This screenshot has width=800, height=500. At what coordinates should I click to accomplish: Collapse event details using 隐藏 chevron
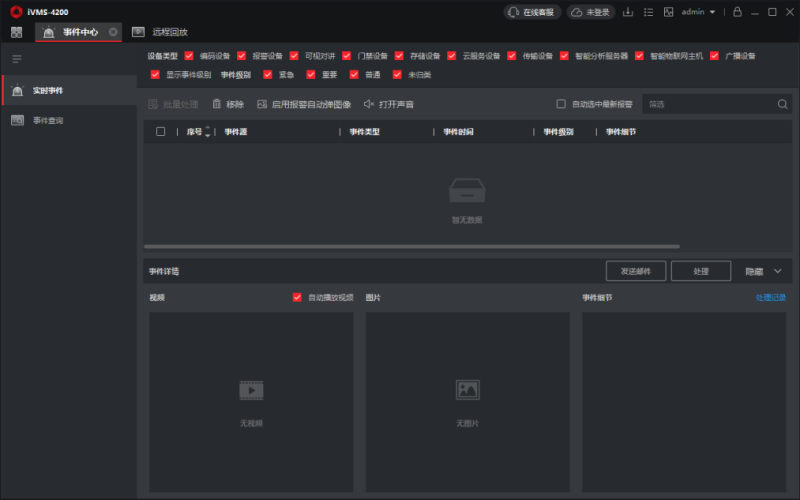(778, 271)
